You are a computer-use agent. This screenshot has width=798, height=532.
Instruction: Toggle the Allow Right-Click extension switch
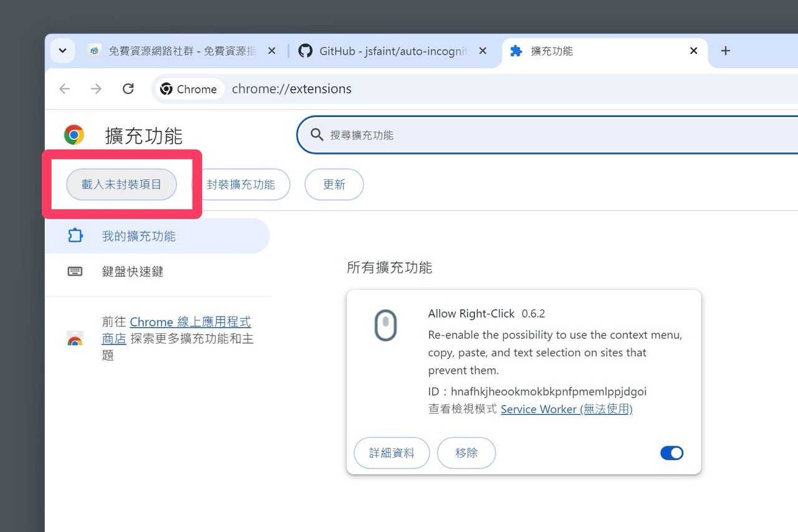coord(671,453)
